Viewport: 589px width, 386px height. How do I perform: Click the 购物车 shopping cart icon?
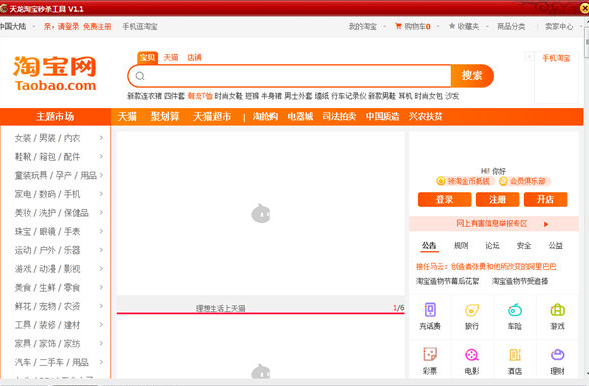click(x=398, y=26)
